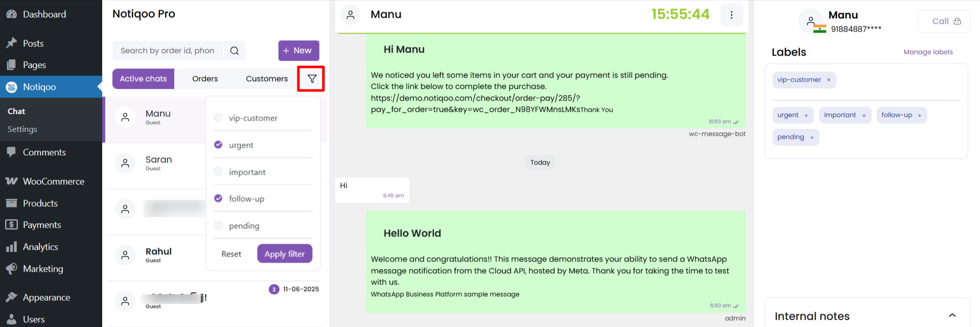Click the search magnifier icon
Image resolution: width=980 pixels, height=327 pixels.
coord(235,51)
